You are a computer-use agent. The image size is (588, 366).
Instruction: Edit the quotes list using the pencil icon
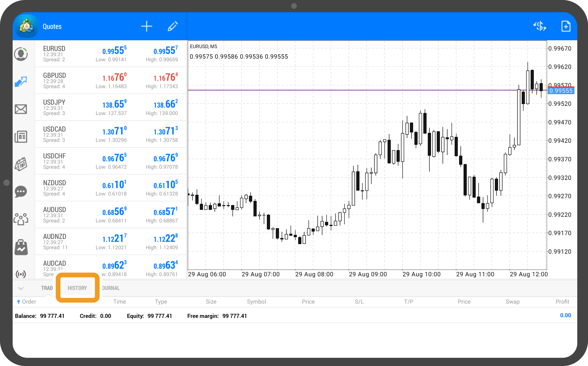[173, 26]
